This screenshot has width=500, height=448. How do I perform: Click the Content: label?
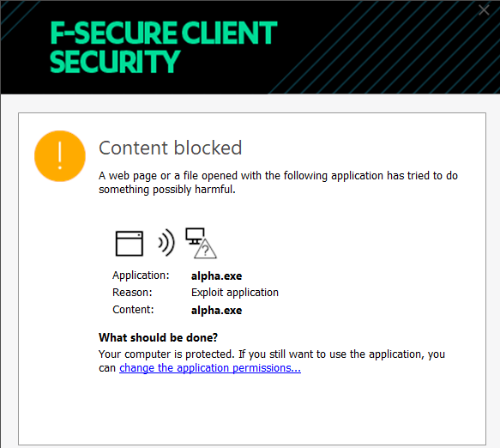tap(133, 310)
